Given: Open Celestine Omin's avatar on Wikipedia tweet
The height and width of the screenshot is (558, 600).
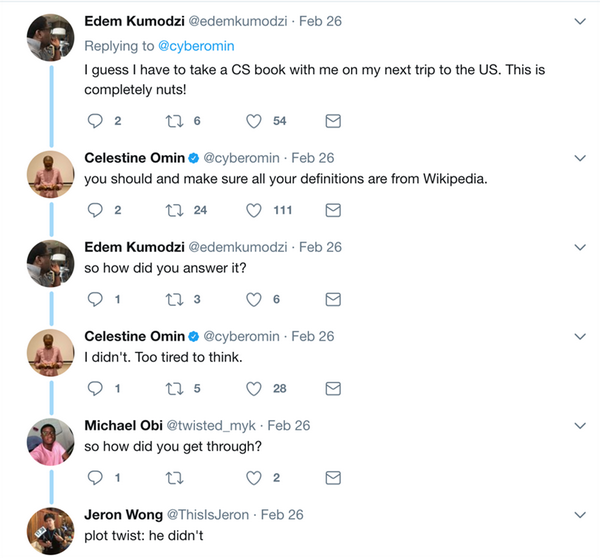Looking at the screenshot, I should point(49,173).
